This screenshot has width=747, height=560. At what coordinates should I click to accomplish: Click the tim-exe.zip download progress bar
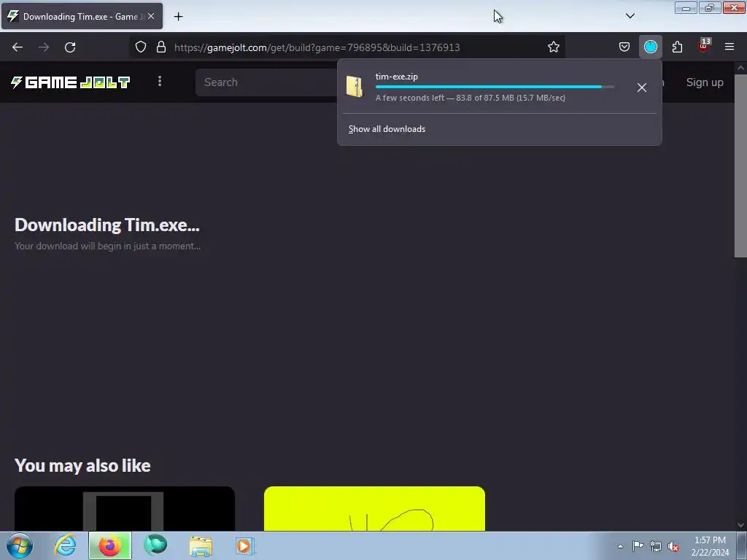(x=495, y=87)
